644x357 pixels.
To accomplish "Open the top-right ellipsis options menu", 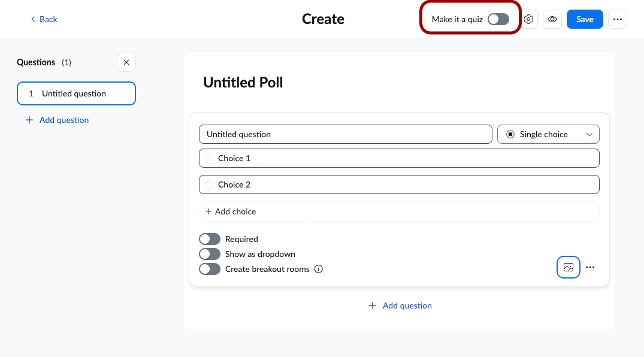I will click(x=618, y=19).
